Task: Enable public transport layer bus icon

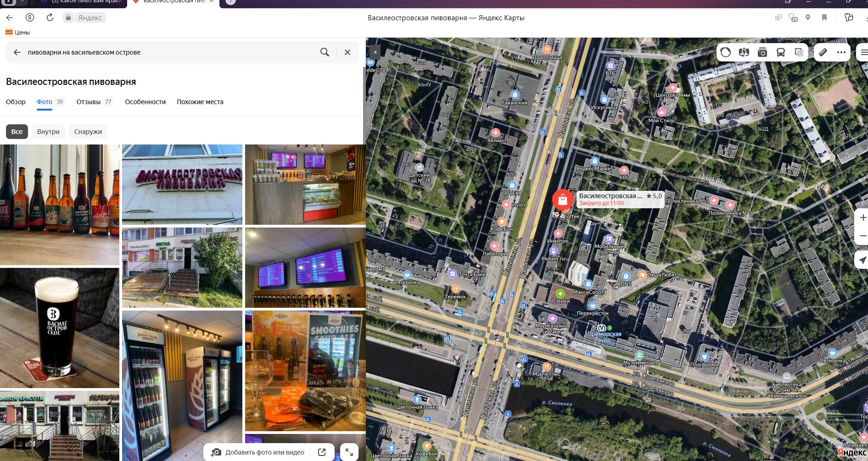Action: coord(780,52)
